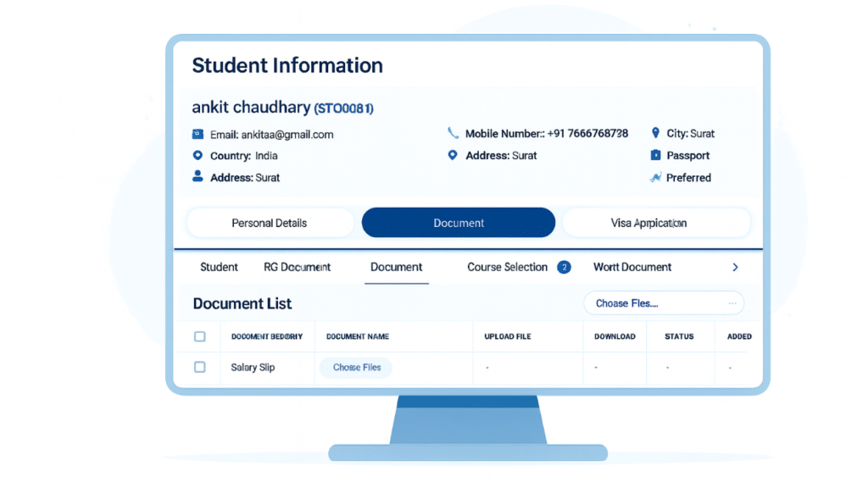Screen dimensions: 868x488
Task: Click Choose Files button for Salary Slip
Action: (356, 368)
